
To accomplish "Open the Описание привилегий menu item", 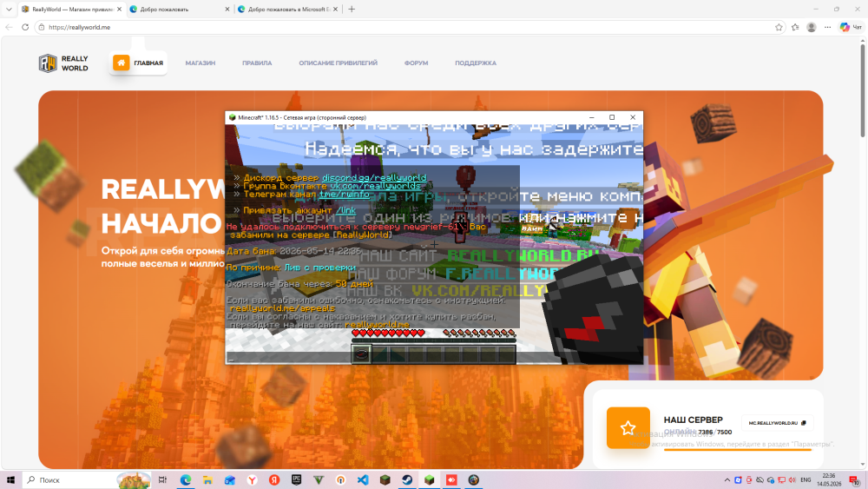I will pos(339,63).
